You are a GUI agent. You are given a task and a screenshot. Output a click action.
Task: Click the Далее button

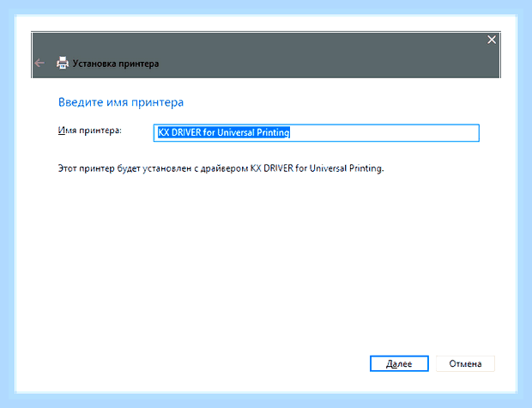pos(399,363)
